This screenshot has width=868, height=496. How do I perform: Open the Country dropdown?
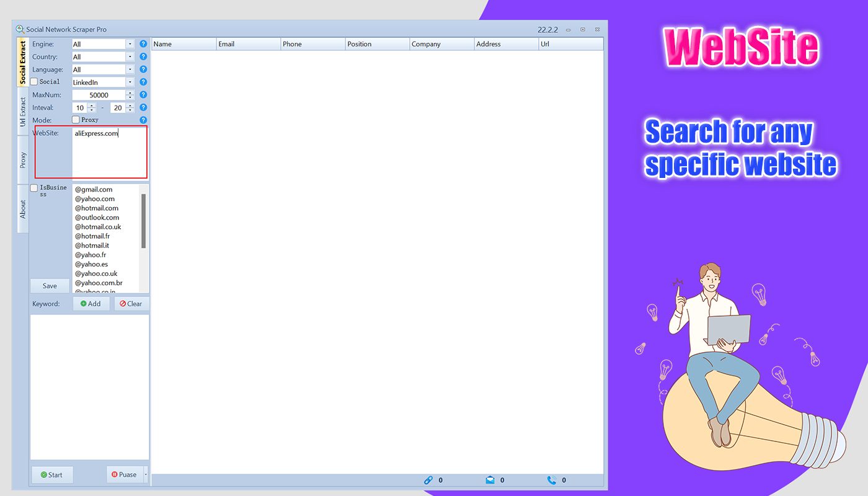click(x=129, y=56)
